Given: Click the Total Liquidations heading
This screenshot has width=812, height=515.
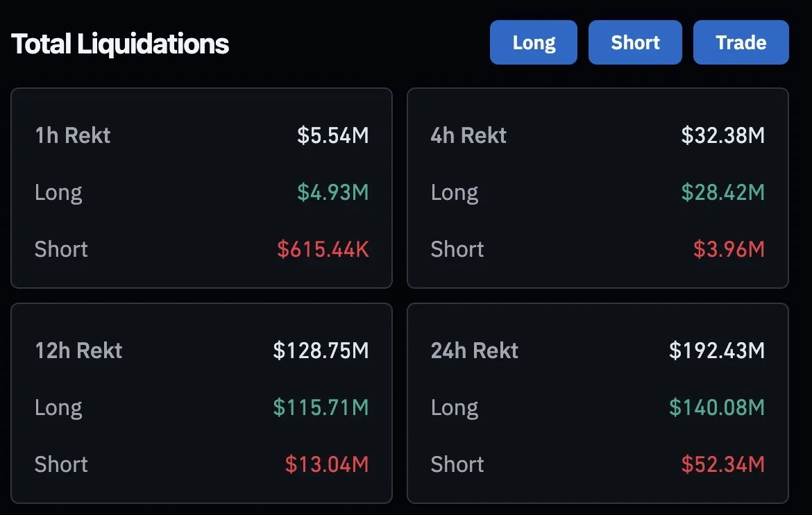Looking at the screenshot, I should (120, 44).
